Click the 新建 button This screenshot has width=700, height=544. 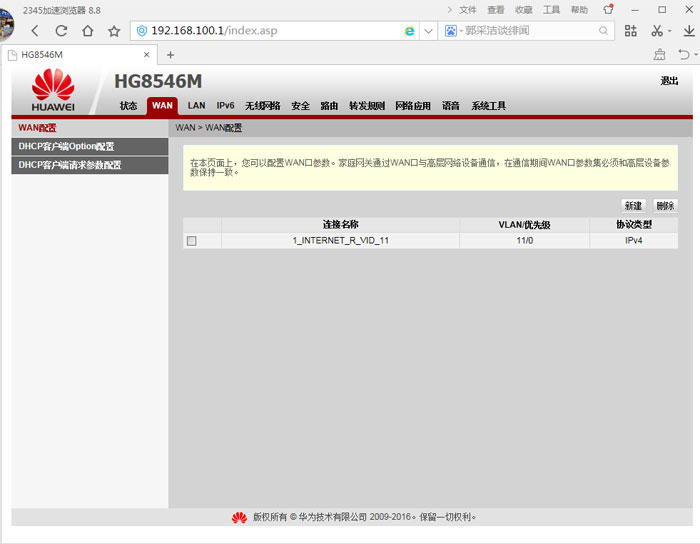pyautogui.click(x=633, y=206)
